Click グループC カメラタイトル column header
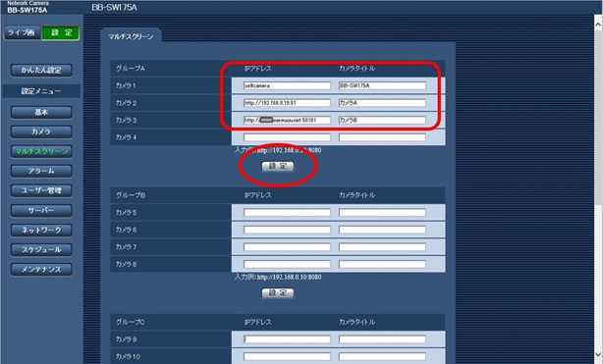Viewport: 603px width, 364px height. point(356,322)
